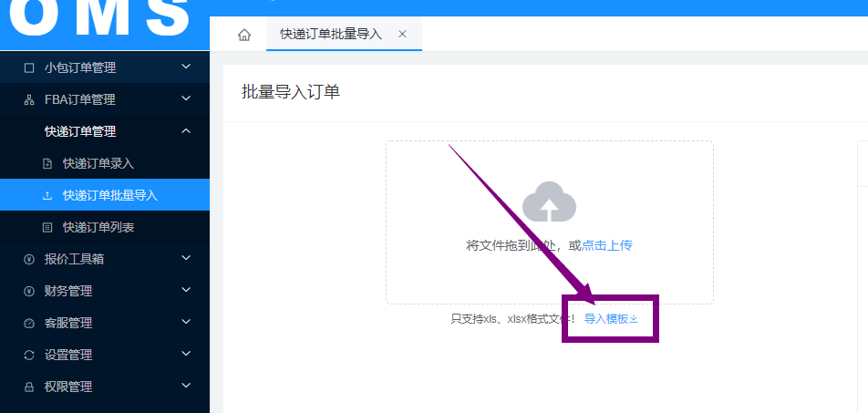Open 快递订单列表 menu item

click(x=105, y=227)
